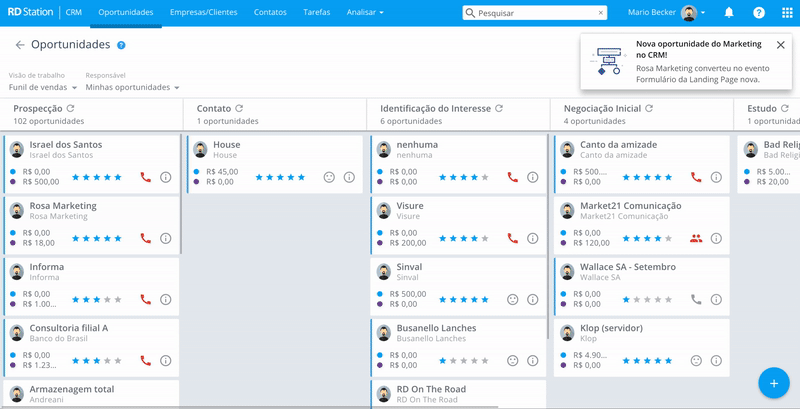Refresh the Contato column

(239, 108)
